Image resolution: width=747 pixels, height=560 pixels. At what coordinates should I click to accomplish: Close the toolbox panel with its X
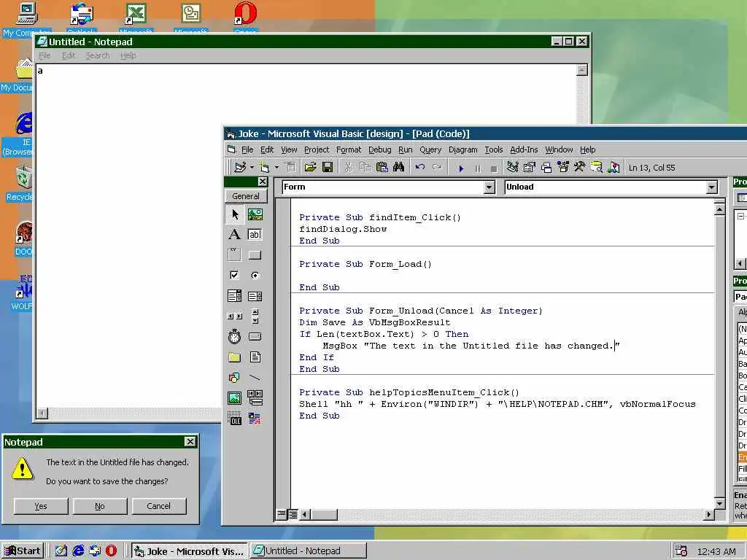click(263, 182)
